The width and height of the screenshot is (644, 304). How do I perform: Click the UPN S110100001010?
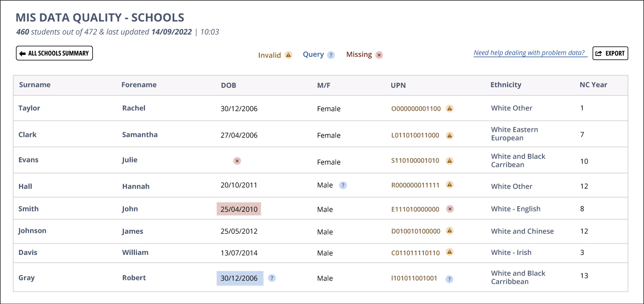(415, 161)
